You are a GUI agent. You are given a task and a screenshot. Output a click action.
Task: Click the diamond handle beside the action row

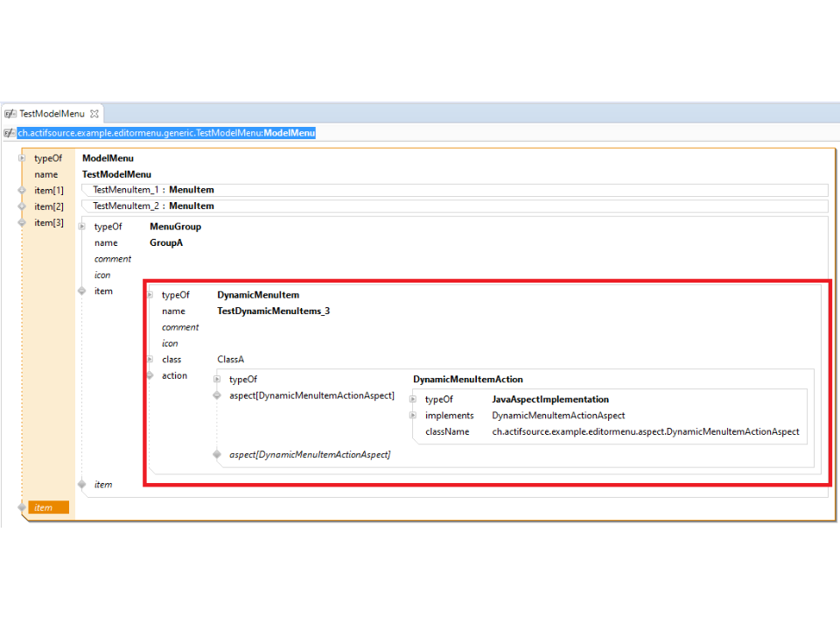pyautogui.click(x=150, y=375)
